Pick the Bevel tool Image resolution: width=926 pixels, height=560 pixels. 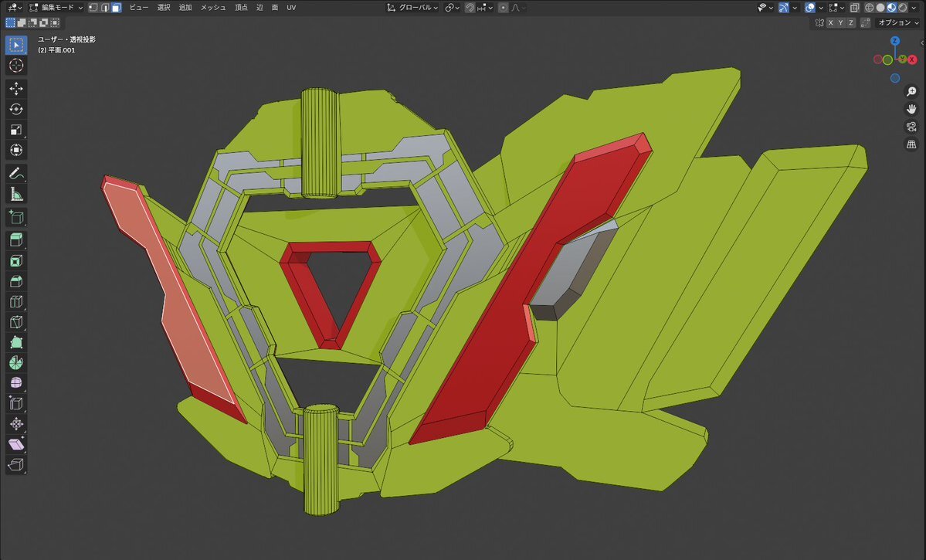[x=16, y=281]
